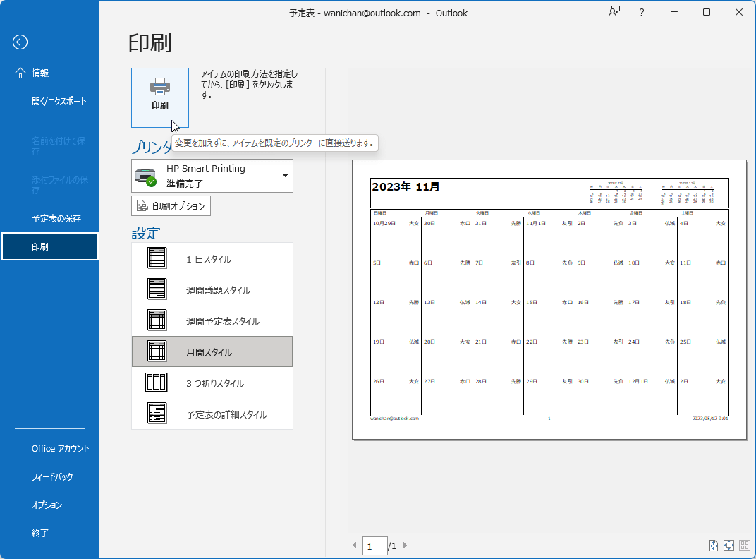Screen dimensions: 756x559
Task: Select 週間予定表スタイル print style
Action: click(212, 320)
